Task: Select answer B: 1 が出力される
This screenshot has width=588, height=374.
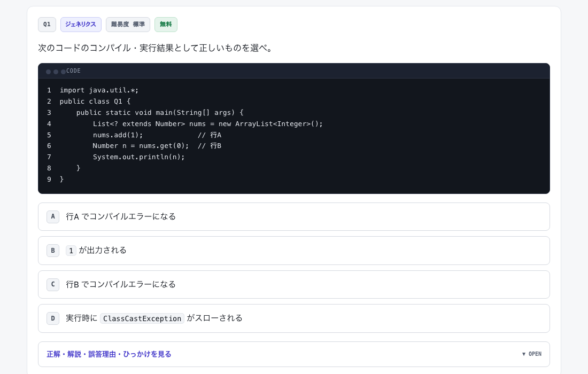Action: coord(293,251)
